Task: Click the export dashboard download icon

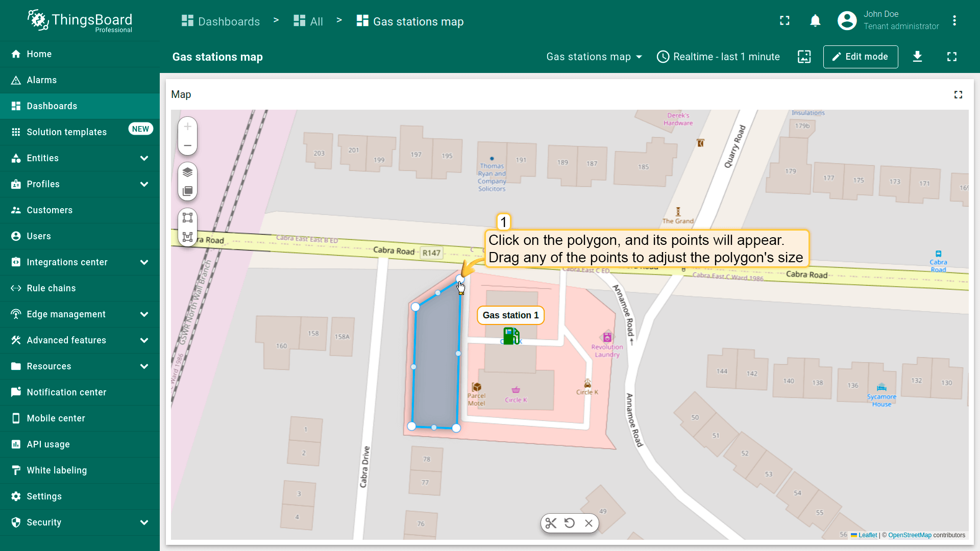Action: click(917, 57)
